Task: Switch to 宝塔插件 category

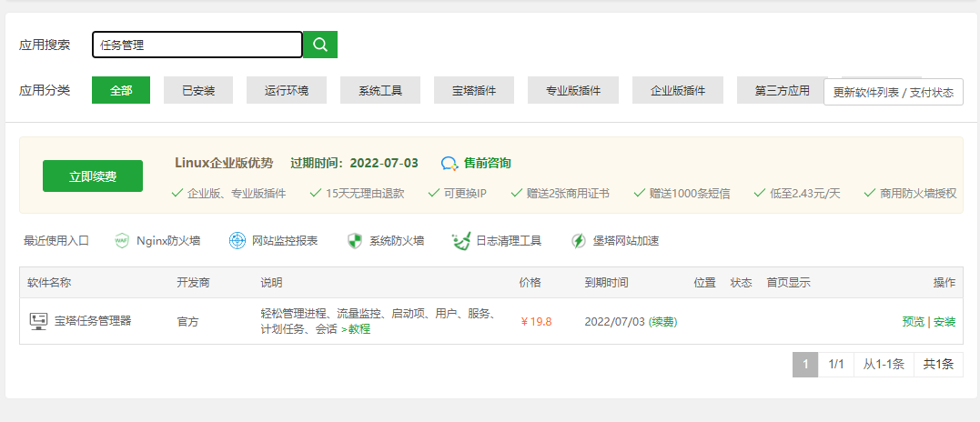Action: (x=474, y=91)
